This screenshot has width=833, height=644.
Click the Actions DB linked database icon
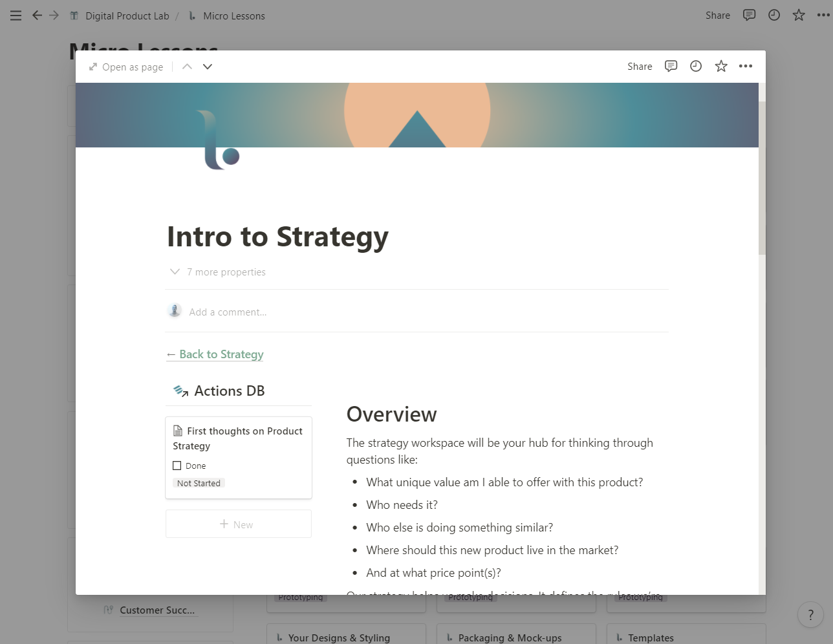point(180,391)
